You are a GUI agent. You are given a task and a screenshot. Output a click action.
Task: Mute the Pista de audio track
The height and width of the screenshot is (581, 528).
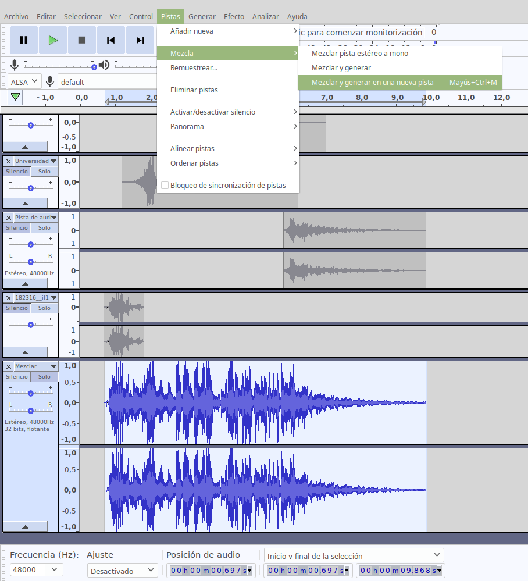pyautogui.click(x=17, y=228)
